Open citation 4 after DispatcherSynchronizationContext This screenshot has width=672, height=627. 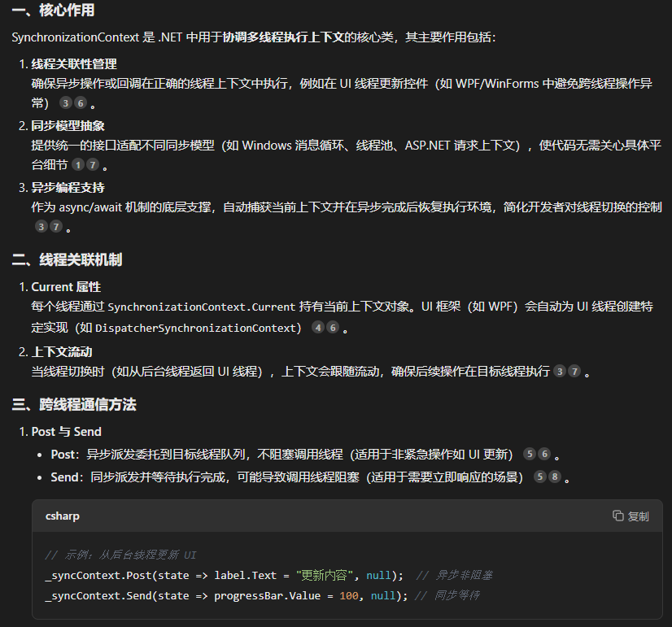(318, 328)
